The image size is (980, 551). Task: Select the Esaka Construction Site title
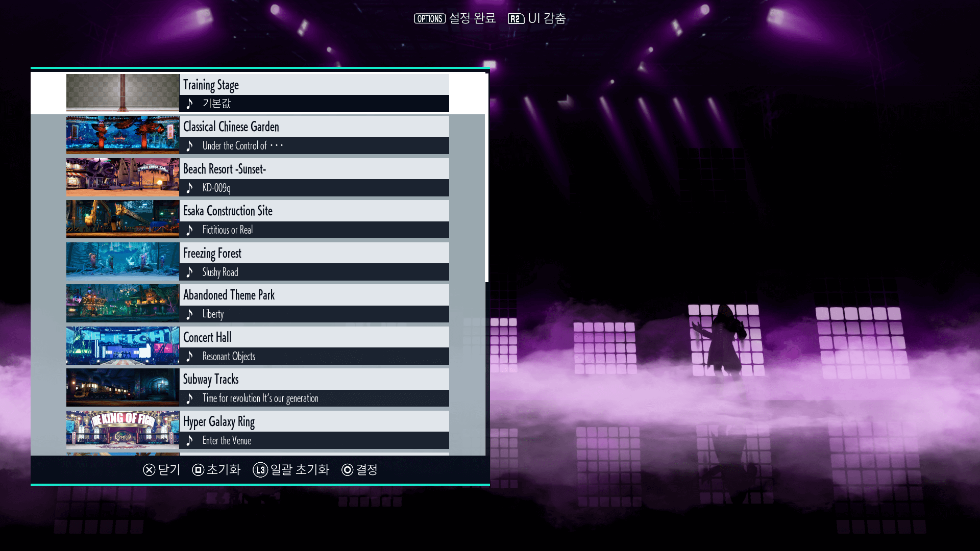pyautogui.click(x=228, y=211)
